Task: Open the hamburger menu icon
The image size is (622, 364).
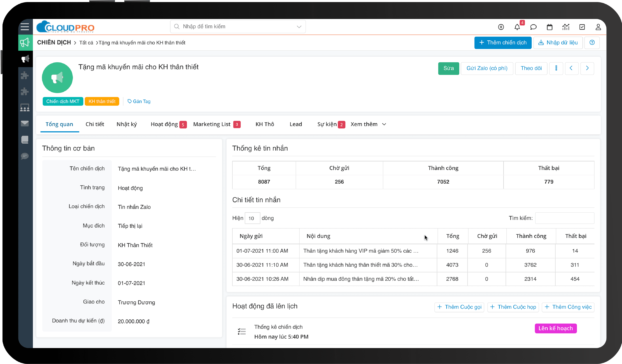Action: 25,27
